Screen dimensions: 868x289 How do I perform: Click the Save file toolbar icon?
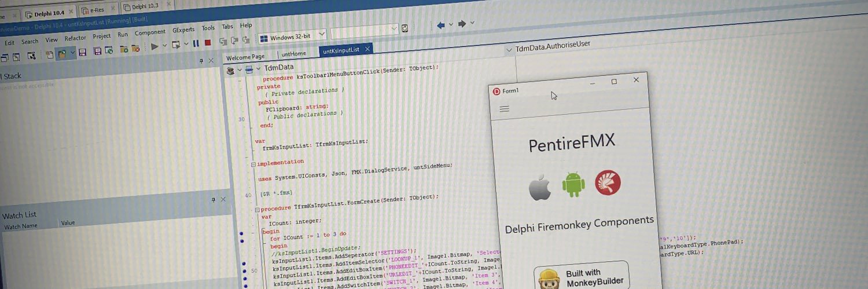(83, 52)
